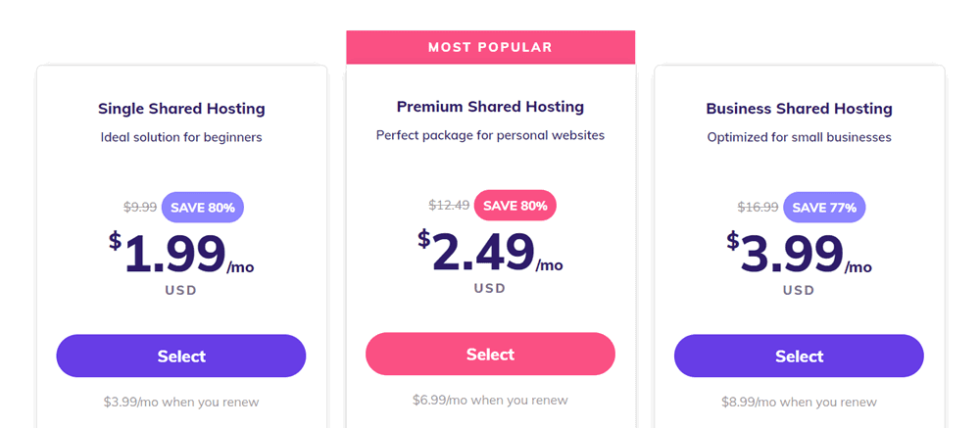The image size is (980, 428).
Task: Click the $2.49/mo price
Action: [491, 251]
